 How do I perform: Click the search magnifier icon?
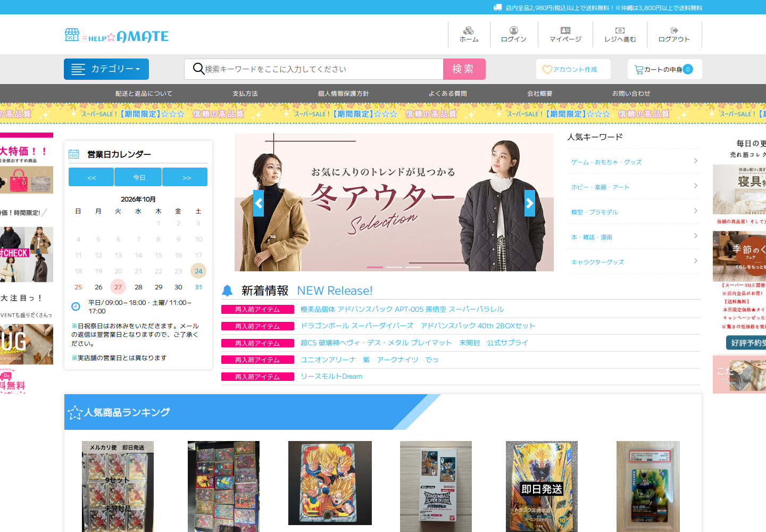tap(198, 69)
